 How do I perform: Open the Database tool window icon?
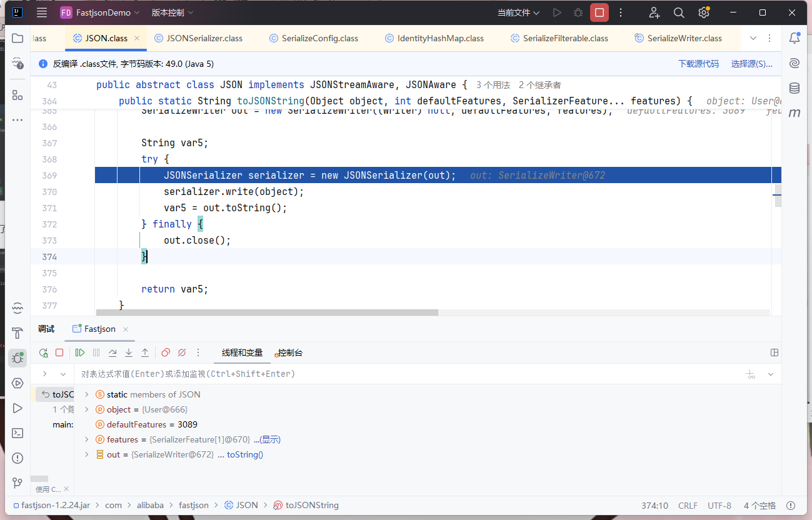pos(794,88)
